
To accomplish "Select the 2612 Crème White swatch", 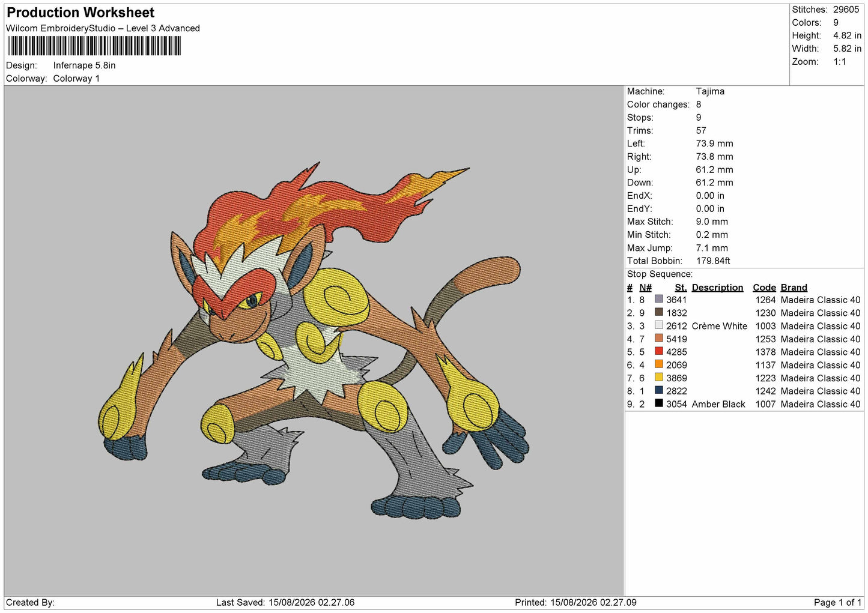I will pos(659,325).
